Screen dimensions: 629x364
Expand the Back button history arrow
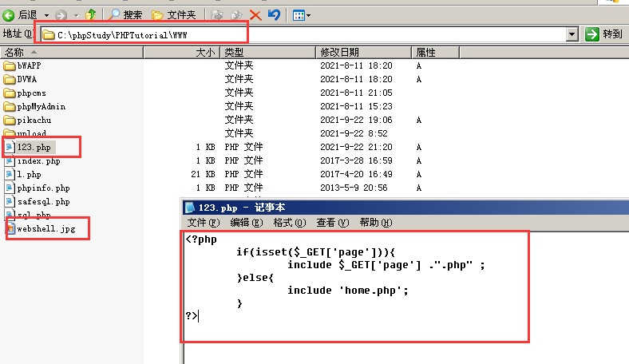46,14
